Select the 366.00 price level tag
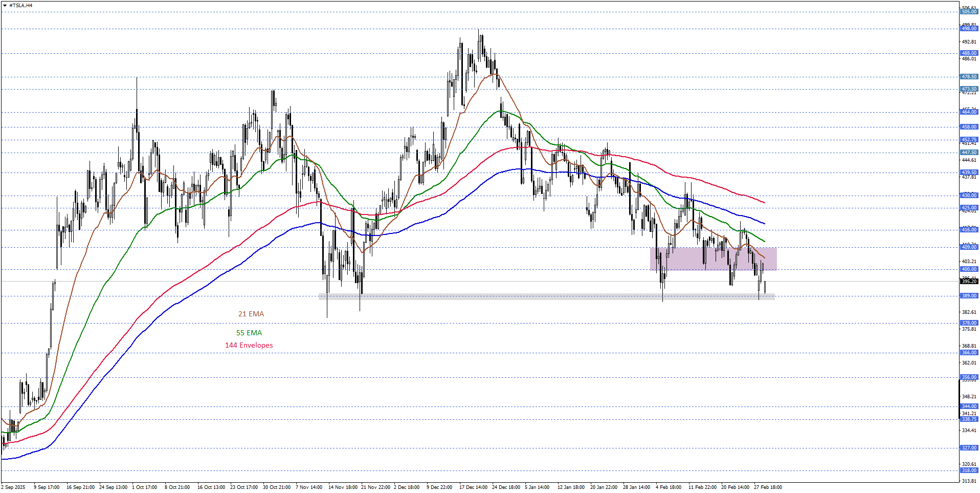Viewport: 980px width, 493px height. pyautogui.click(x=969, y=353)
